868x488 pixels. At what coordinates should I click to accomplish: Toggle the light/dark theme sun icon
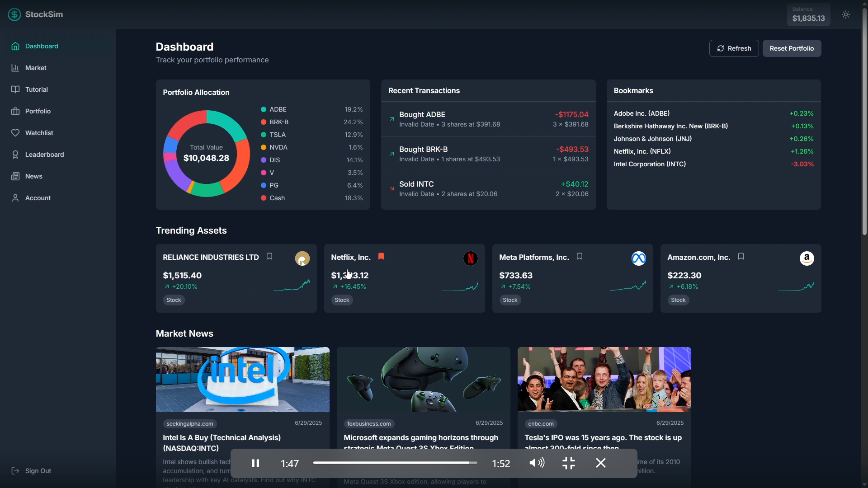[x=846, y=15]
